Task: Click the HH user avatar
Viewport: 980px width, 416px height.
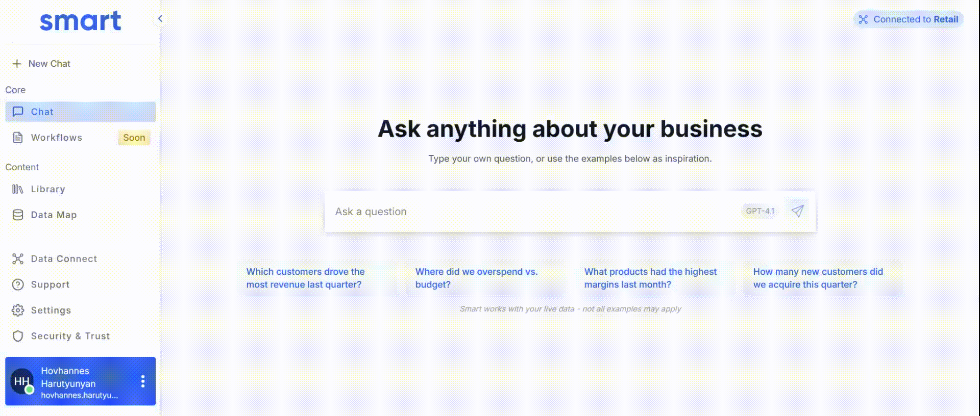Action: point(22,381)
